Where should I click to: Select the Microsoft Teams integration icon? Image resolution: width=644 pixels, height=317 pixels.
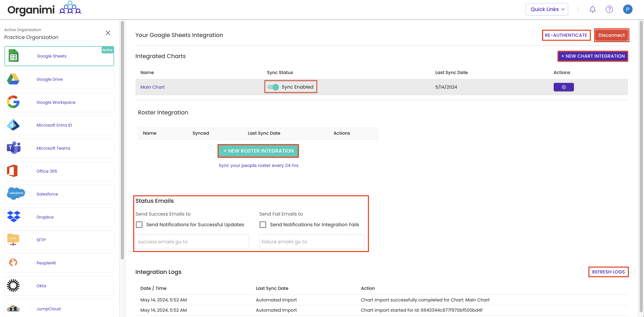click(13, 148)
